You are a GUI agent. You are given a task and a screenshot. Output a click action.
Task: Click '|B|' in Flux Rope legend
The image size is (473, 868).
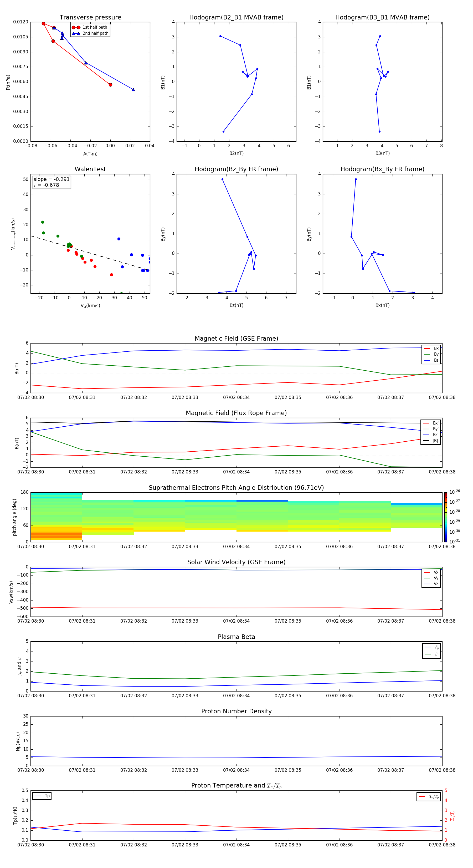click(x=435, y=441)
